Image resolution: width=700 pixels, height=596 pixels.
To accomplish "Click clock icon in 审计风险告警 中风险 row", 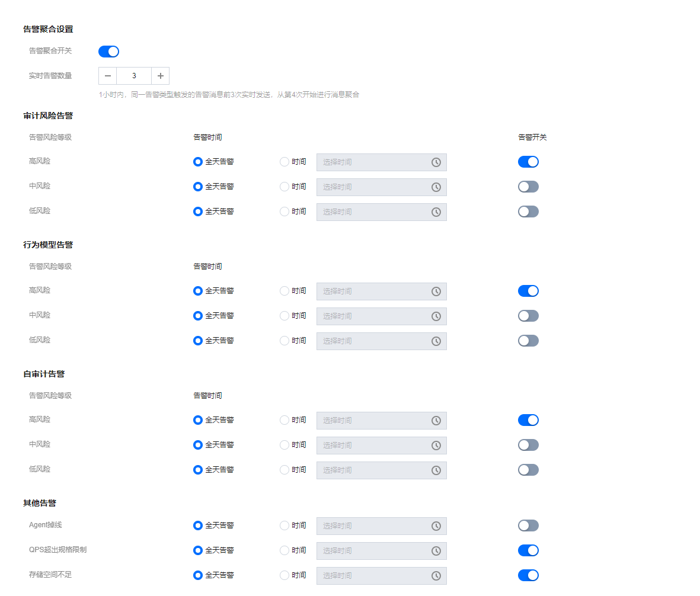I will 436,187.
